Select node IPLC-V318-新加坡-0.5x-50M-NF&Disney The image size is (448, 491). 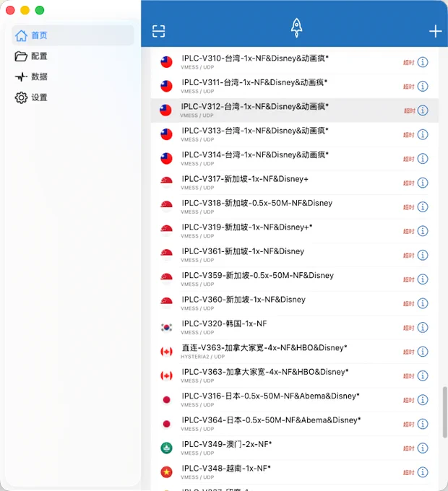295,207
